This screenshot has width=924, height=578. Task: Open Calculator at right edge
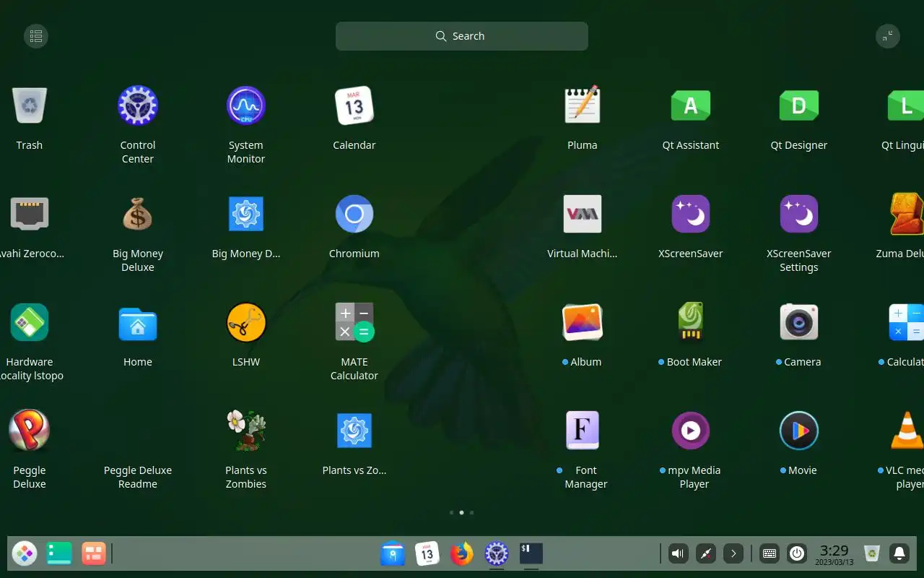907,322
